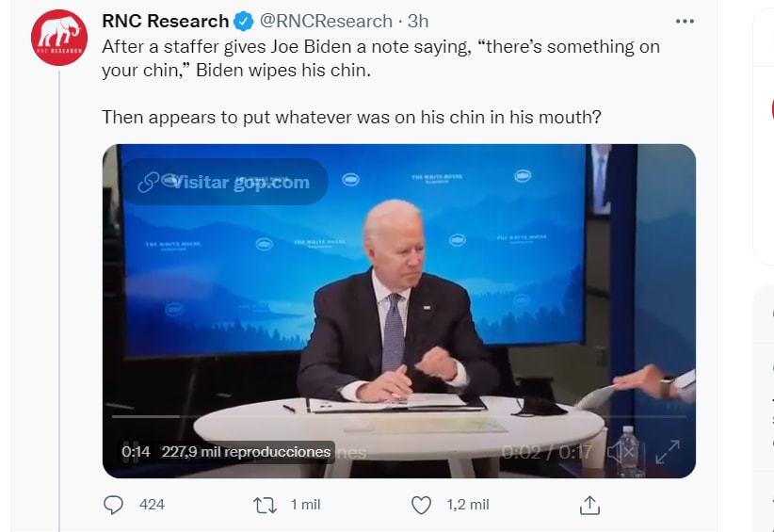Expand the video to fullscreen
This screenshot has width=774, height=532.
668,452
